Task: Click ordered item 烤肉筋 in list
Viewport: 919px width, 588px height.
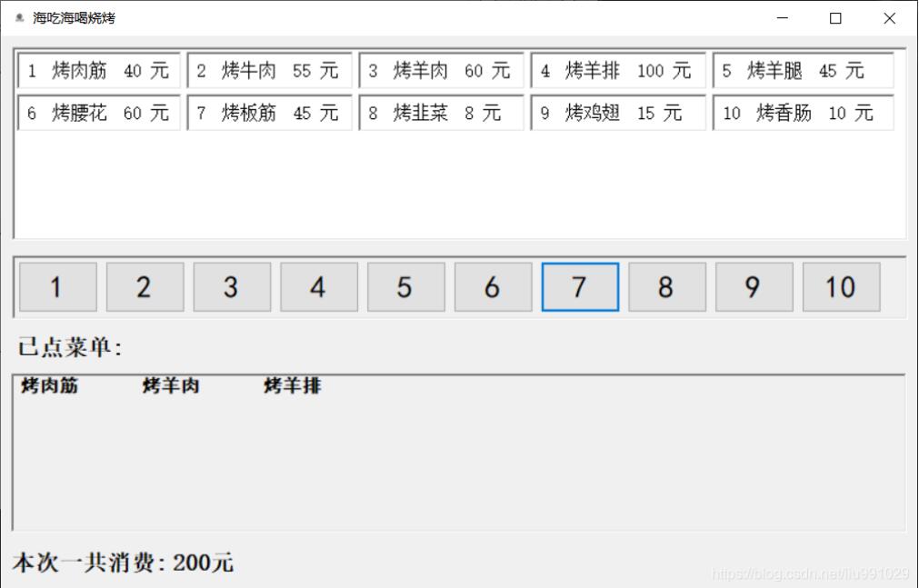Action: 50,385
